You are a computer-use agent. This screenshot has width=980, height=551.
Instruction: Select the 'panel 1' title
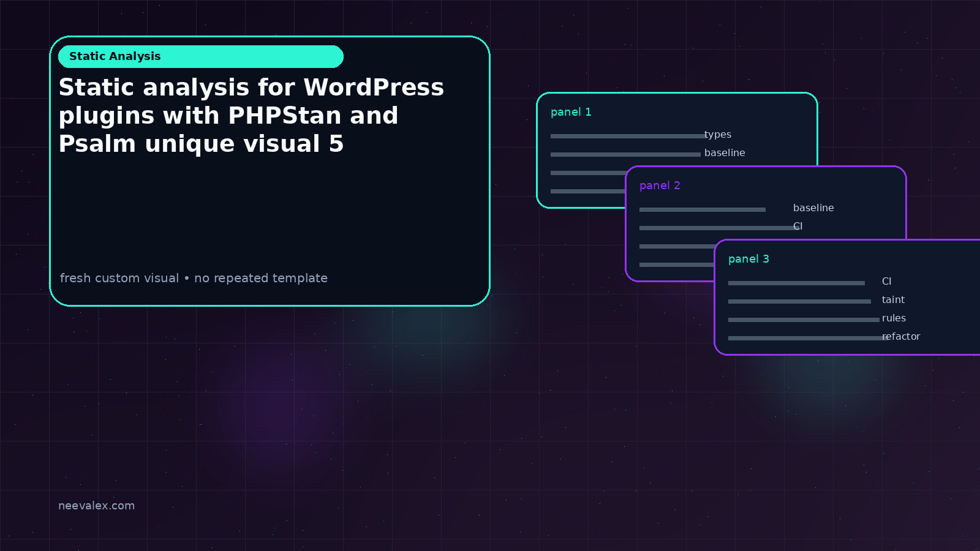tap(571, 112)
